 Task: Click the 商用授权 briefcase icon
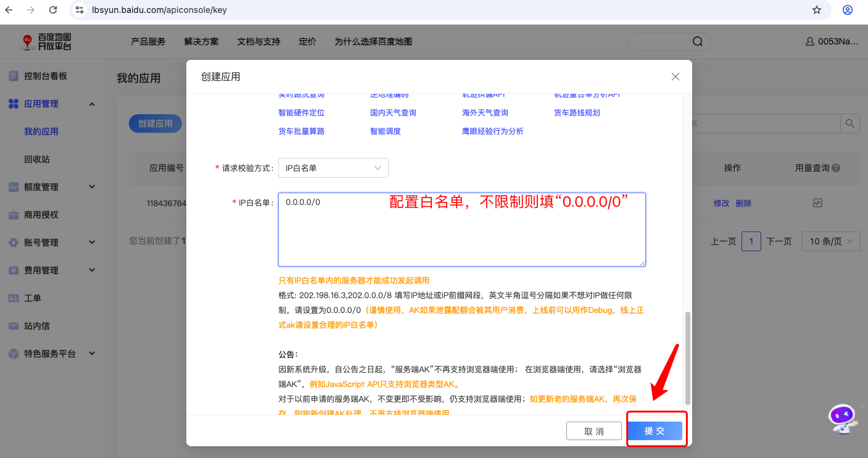(x=13, y=215)
